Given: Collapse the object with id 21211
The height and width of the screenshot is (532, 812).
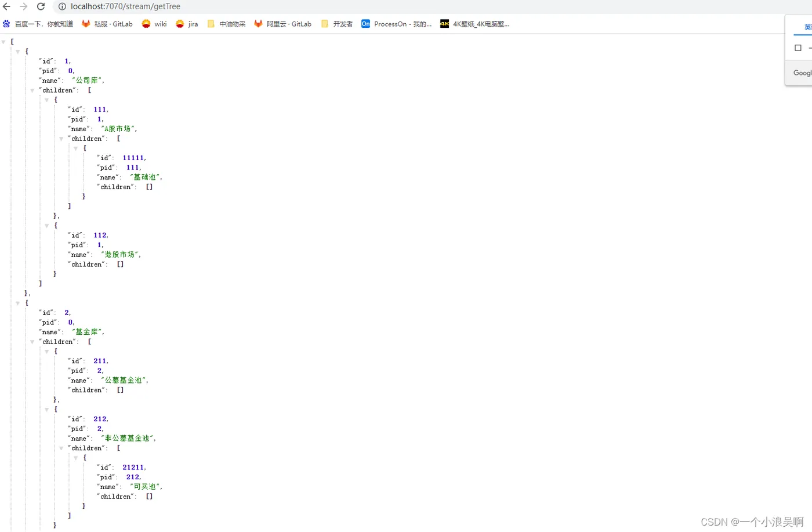Looking at the screenshot, I should (76, 458).
